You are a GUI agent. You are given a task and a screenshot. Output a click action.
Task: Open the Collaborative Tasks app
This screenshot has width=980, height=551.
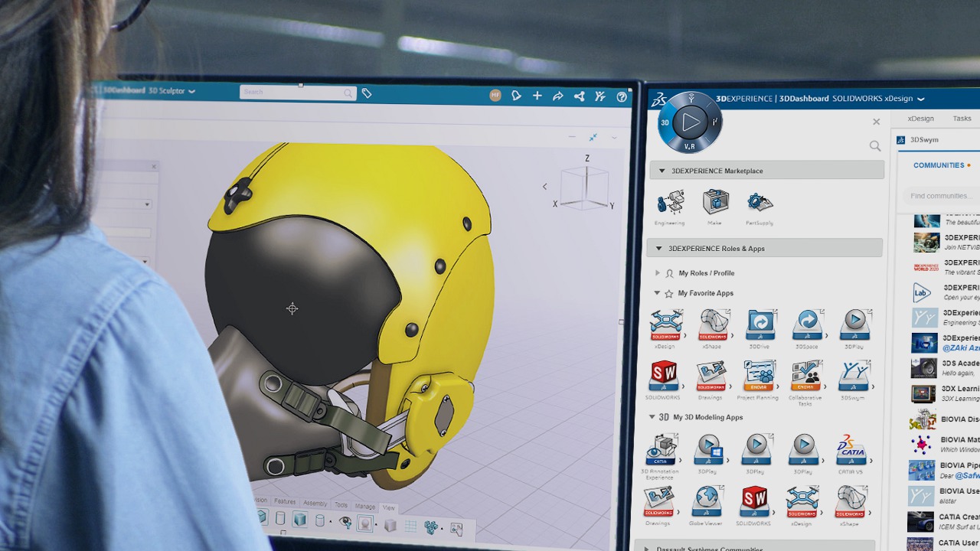(x=808, y=377)
